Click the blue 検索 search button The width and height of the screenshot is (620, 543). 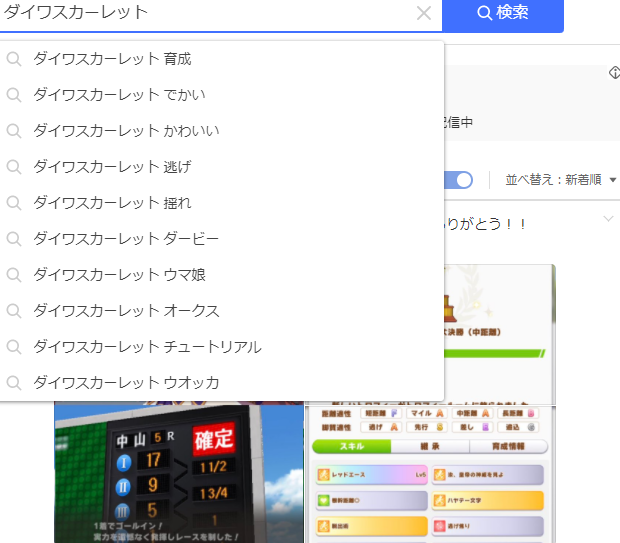click(503, 14)
